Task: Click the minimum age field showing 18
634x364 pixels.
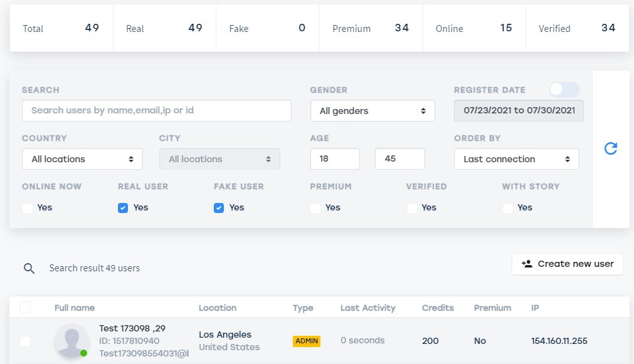Action: click(335, 159)
